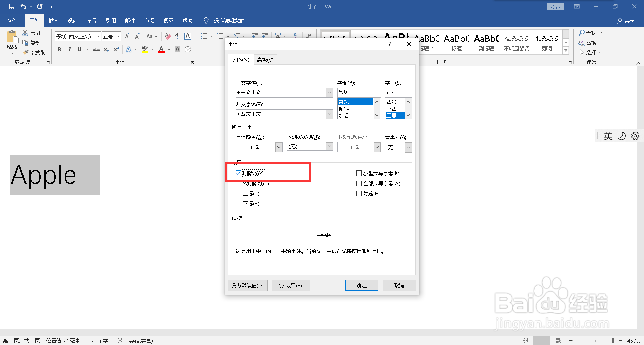
Task: Select 小四 in the 字号 size list
Action: (395, 109)
